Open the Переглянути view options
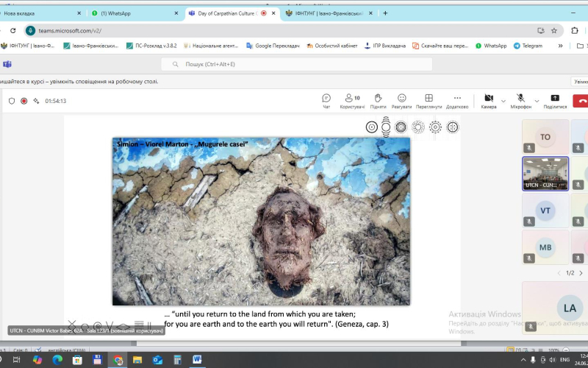588x368 pixels. (x=429, y=101)
